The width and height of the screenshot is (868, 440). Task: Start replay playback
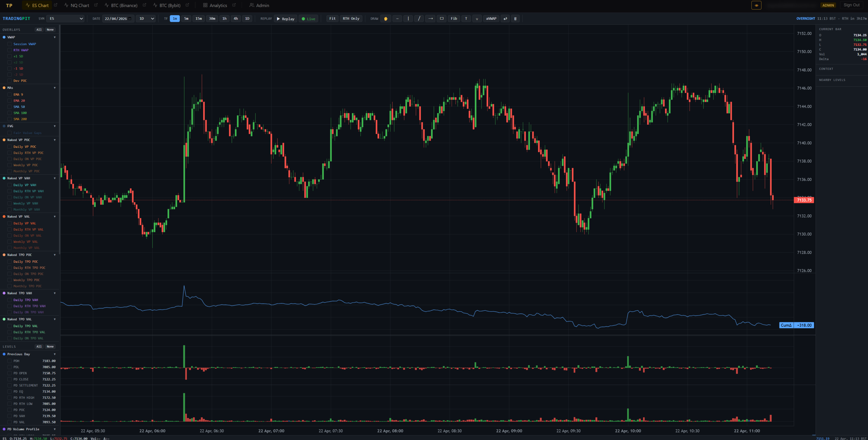pos(285,19)
